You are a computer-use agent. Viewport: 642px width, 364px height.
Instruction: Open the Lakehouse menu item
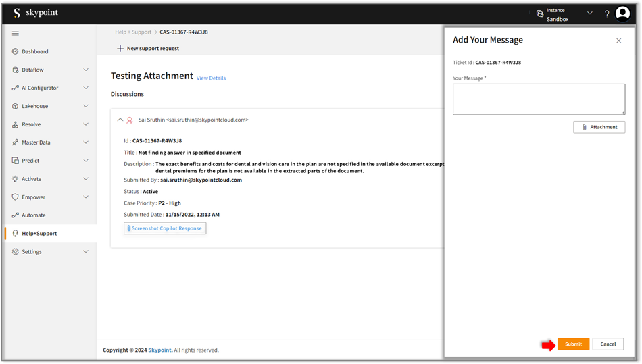pos(34,106)
